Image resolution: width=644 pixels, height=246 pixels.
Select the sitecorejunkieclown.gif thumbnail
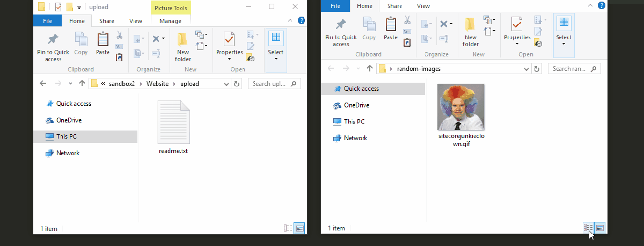pos(460,107)
